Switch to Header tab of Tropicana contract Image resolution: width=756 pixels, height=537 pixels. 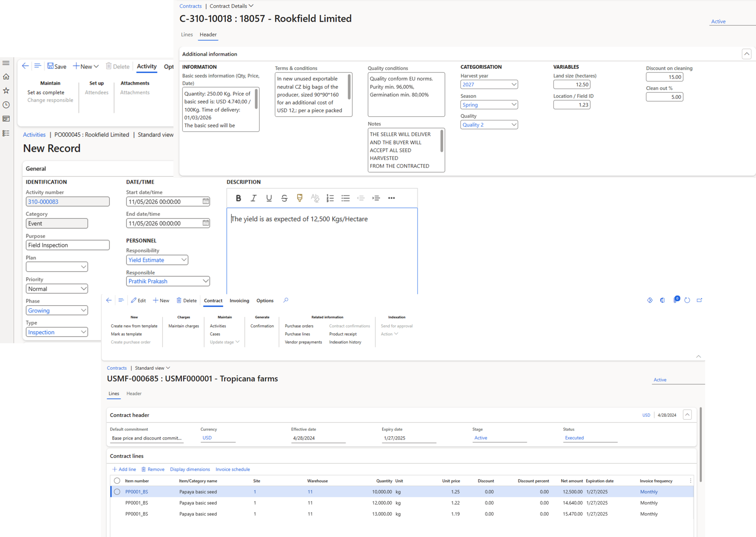click(x=134, y=394)
